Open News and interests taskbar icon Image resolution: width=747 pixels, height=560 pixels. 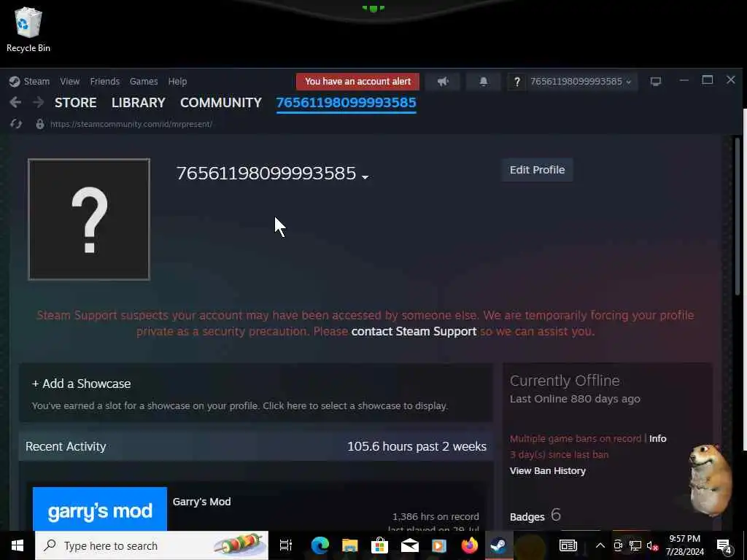coord(568,545)
